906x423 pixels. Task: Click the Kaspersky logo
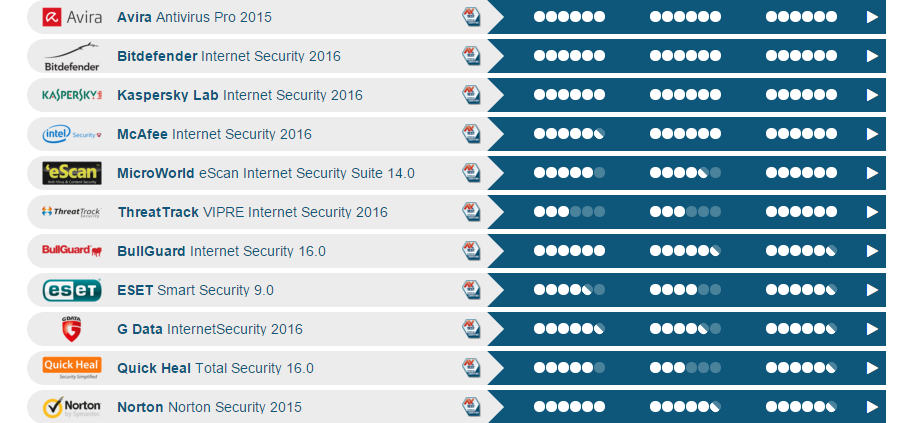pyautogui.click(x=72, y=95)
